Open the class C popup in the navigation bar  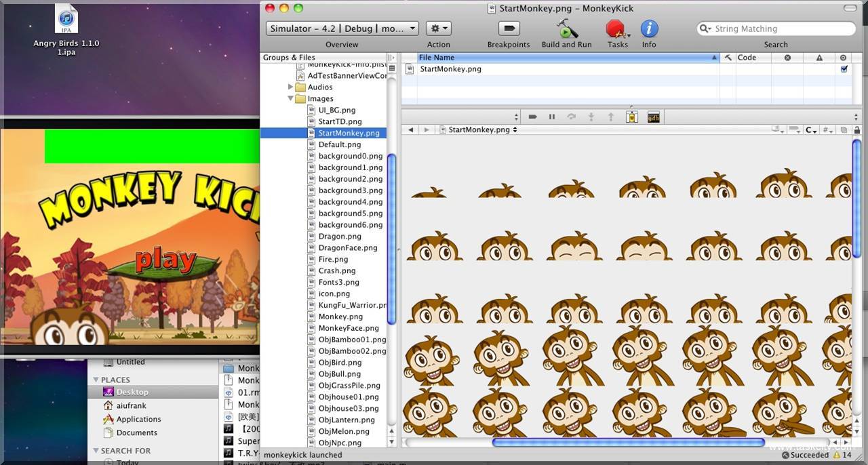(x=811, y=129)
